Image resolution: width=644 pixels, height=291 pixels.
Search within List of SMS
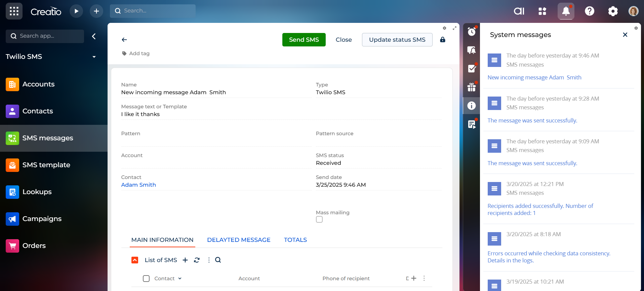pos(218,260)
